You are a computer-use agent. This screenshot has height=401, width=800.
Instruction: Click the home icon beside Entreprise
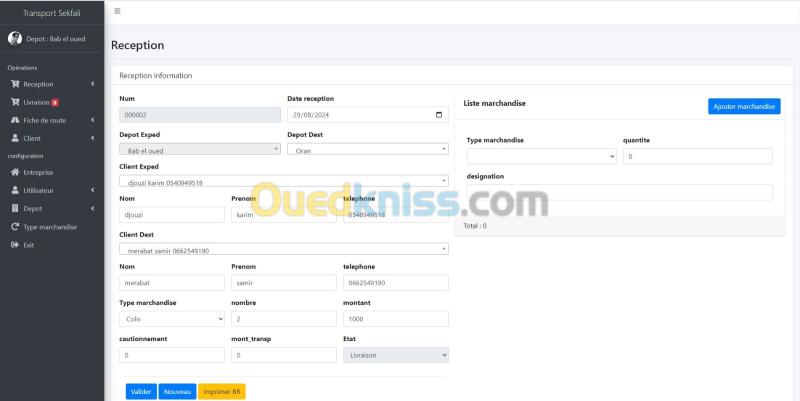coord(15,172)
